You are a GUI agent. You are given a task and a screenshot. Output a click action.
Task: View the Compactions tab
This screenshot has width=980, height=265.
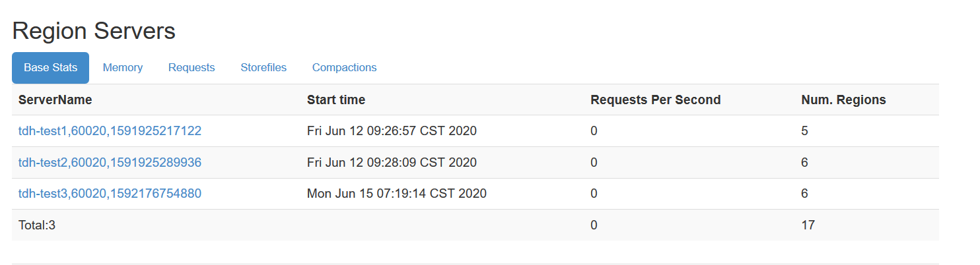tap(344, 68)
